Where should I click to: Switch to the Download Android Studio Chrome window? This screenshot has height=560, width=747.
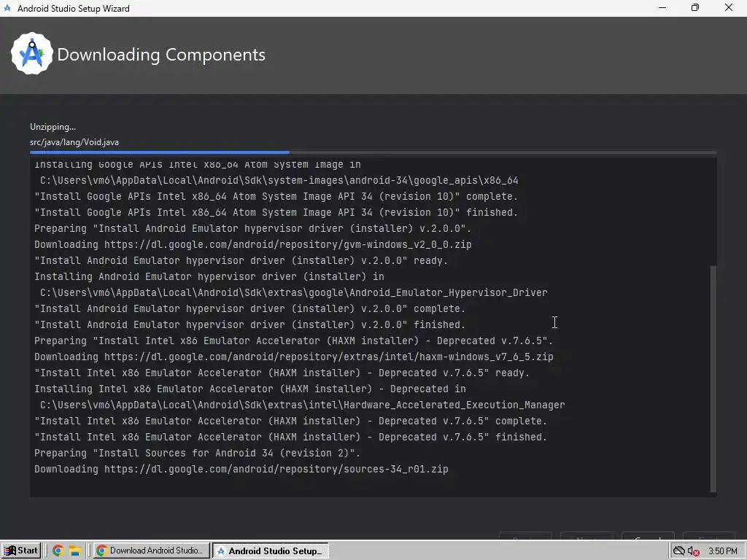(152, 551)
